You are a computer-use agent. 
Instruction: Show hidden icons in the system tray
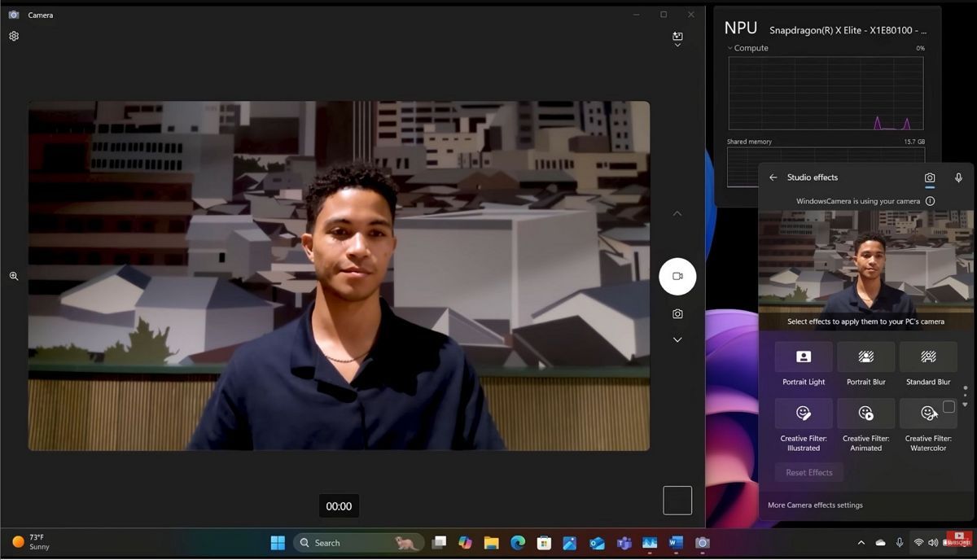pyautogui.click(x=861, y=542)
